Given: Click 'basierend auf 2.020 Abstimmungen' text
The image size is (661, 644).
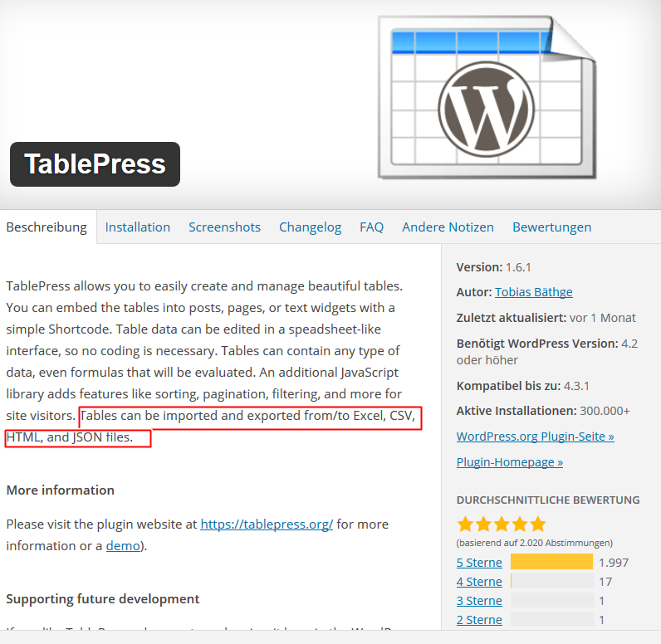Looking at the screenshot, I should click(535, 543).
